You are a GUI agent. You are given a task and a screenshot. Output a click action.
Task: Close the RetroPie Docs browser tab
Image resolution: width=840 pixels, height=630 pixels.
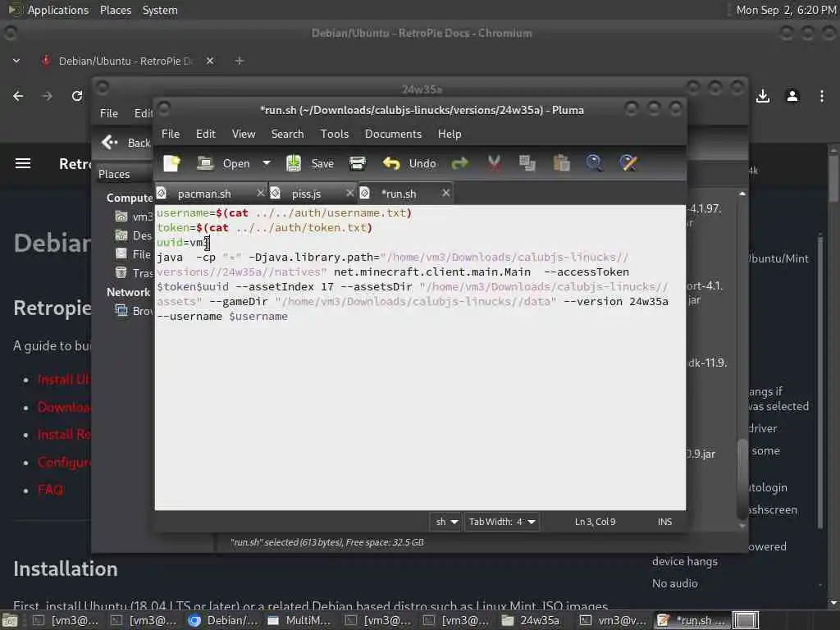pos(210,61)
